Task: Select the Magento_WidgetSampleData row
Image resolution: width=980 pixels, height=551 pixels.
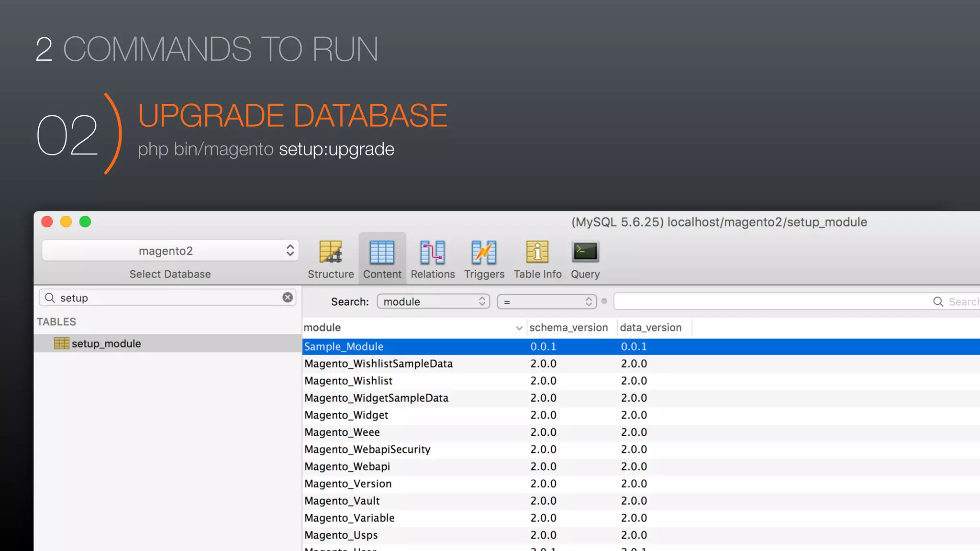Action: click(x=641, y=398)
